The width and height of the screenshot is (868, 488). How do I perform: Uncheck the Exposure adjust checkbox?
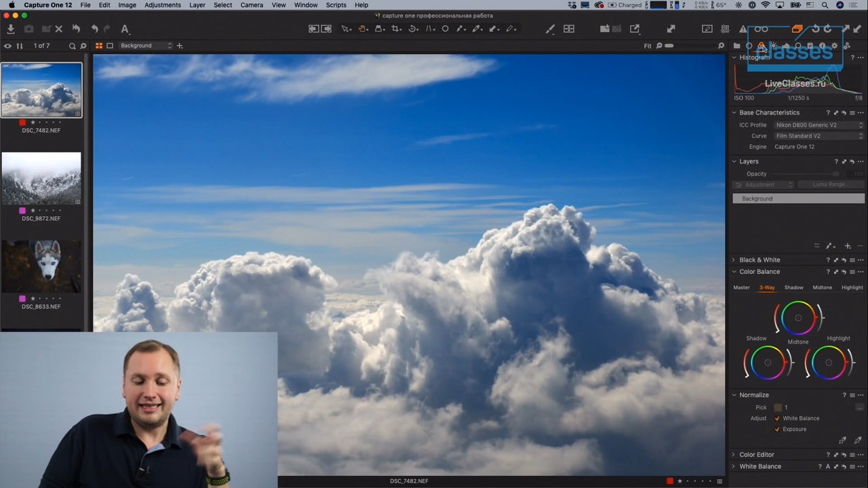(777, 429)
